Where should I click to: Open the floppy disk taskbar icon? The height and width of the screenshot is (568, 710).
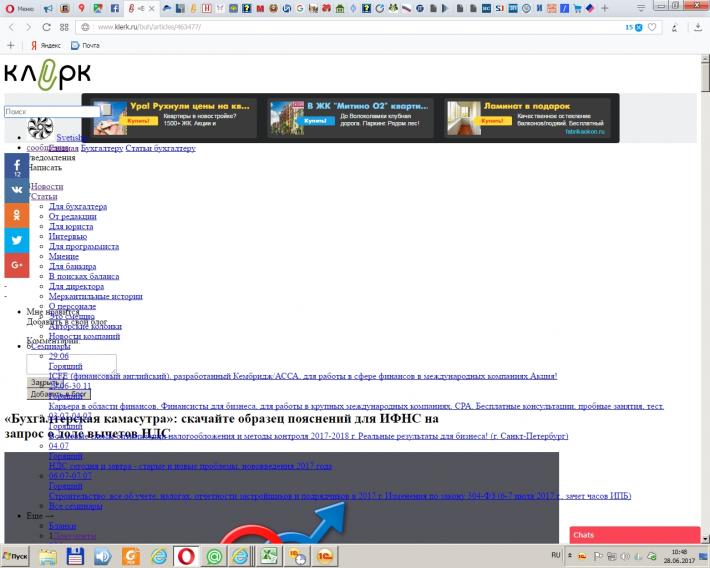pyautogui.click(x=75, y=556)
